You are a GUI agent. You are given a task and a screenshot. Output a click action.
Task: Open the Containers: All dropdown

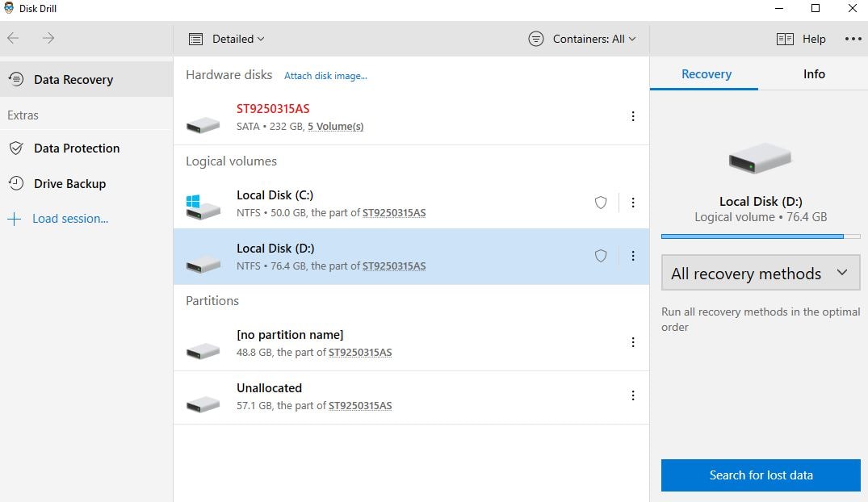tap(594, 39)
